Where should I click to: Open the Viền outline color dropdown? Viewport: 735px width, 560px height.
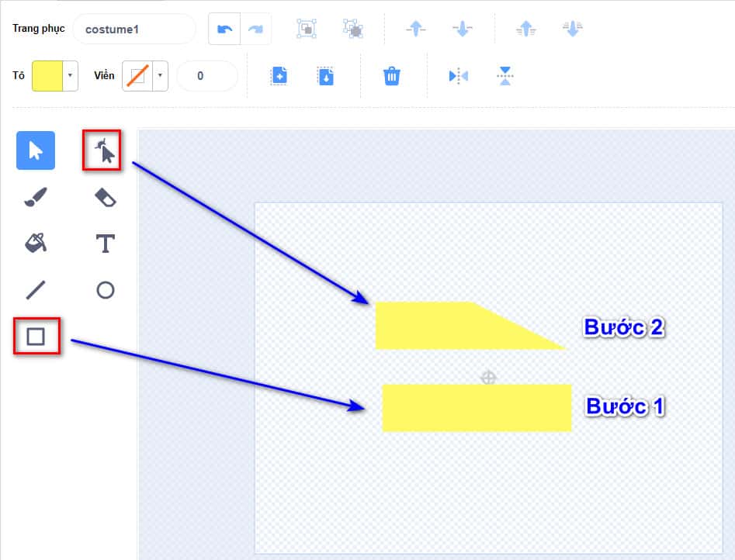[x=161, y=76]
